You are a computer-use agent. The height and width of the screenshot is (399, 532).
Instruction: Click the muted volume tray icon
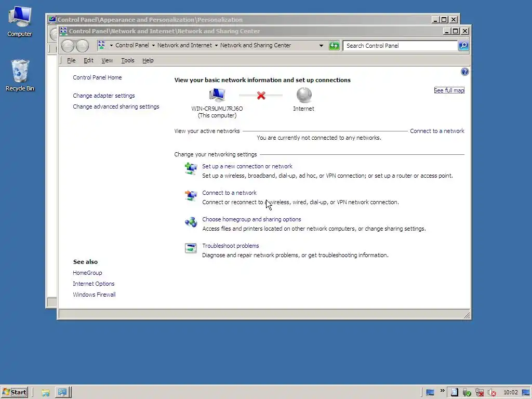tap(492, 393)
